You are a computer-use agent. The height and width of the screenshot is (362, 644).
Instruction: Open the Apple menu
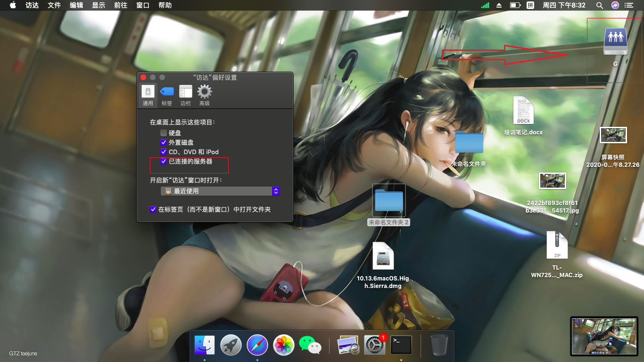13,5
